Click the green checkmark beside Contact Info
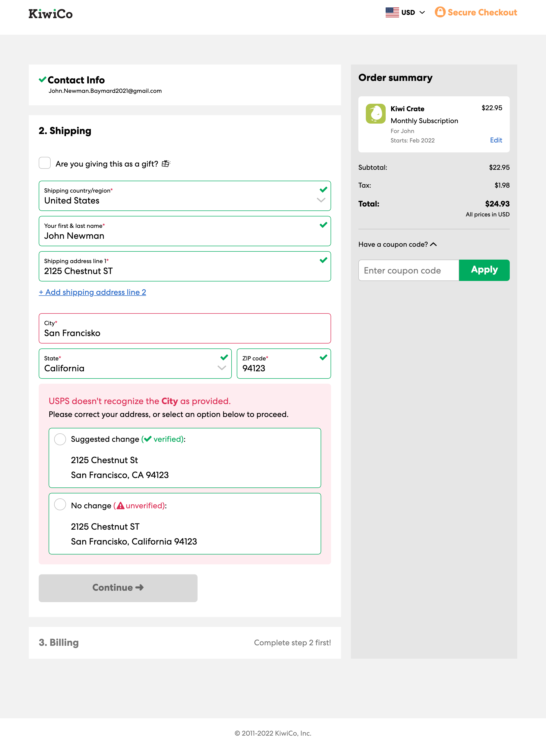Screen dimensions: 546x756 [x=42, y=79]
